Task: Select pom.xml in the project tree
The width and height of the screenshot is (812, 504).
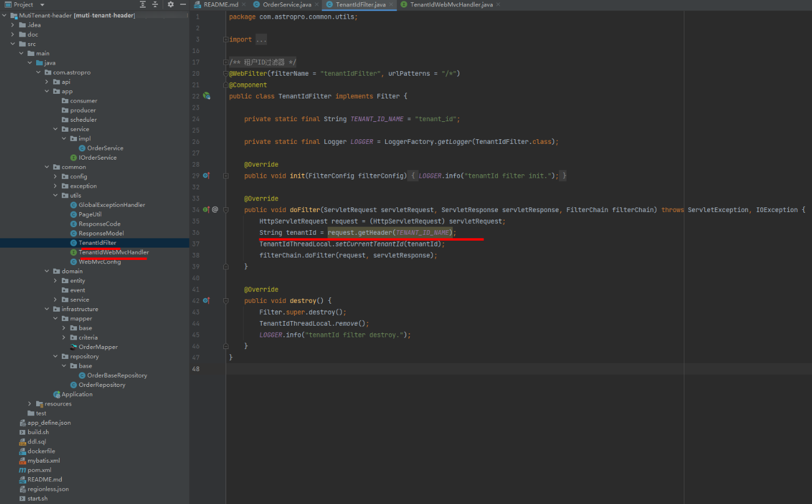Action: 39,470
